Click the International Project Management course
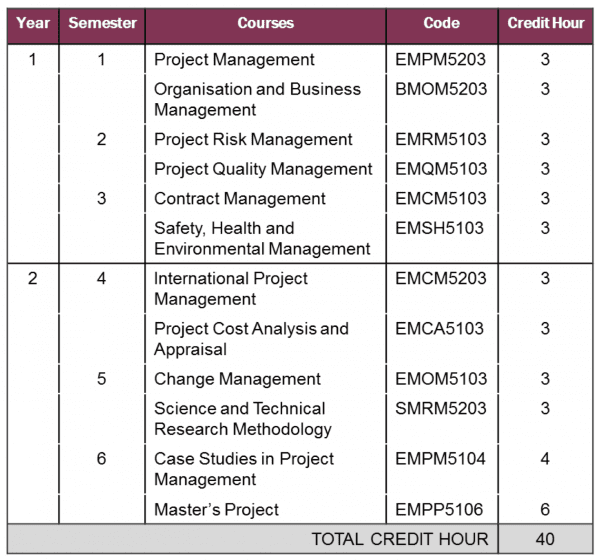This screenshot has height=560, width=600. pos(231,288)
